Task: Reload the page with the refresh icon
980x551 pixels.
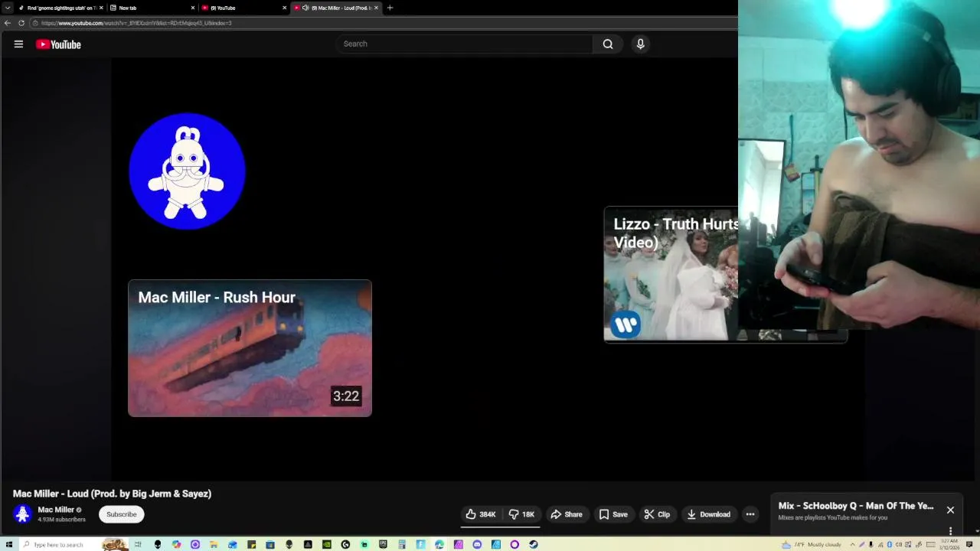Action: pyautogui.click(x=21, y=23)
